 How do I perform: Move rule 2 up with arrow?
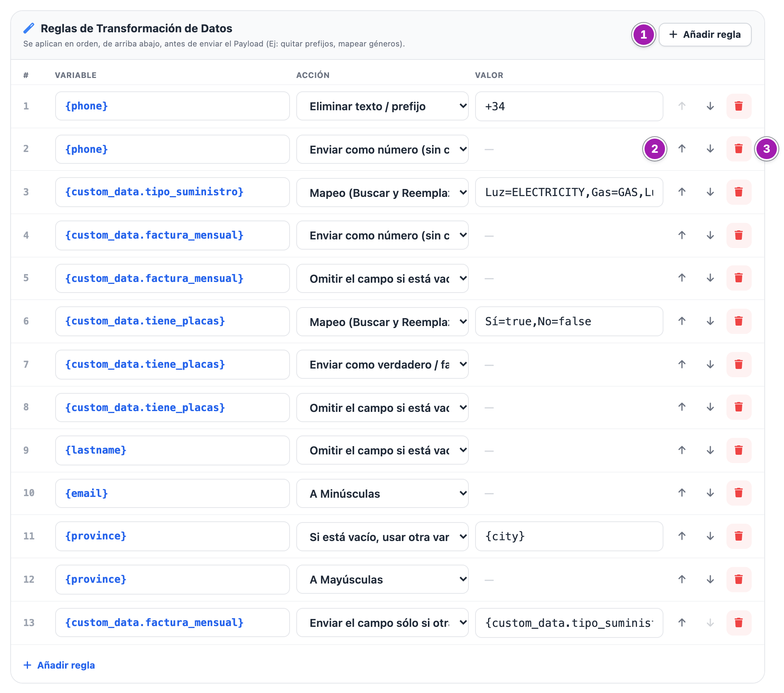click(682, 149)
